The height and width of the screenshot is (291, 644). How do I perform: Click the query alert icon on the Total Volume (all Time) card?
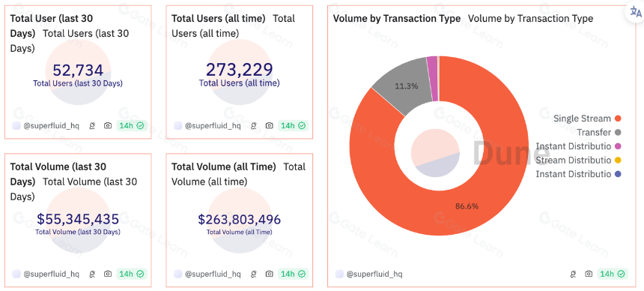254,274
